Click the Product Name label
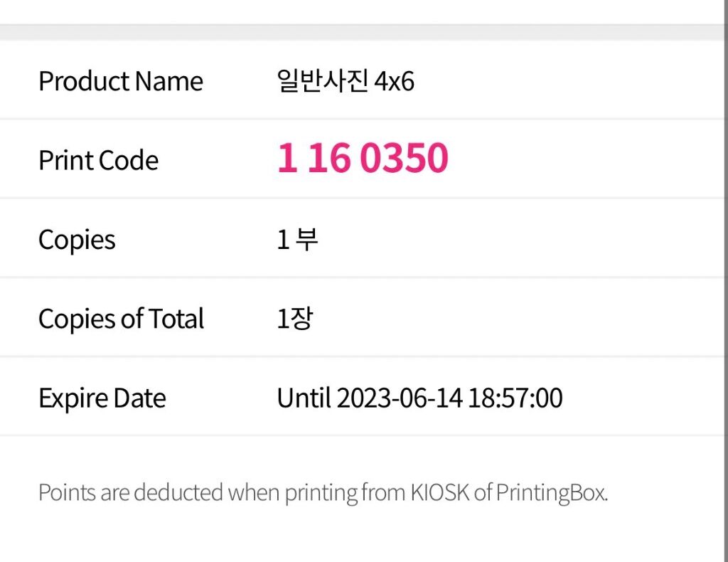This screenshot has width=728, height=562. pos(121,81)
